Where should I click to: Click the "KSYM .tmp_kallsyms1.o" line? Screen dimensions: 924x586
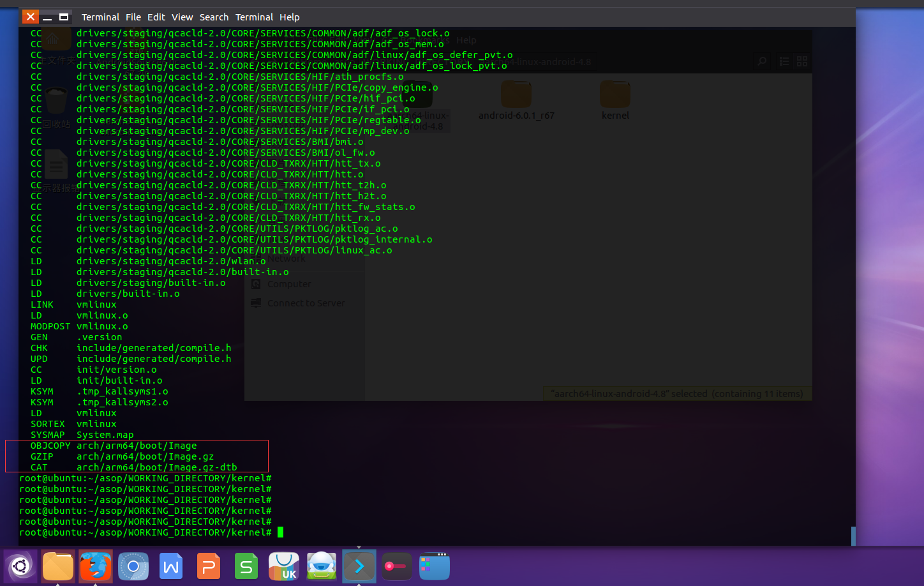[x=99, y=391]
